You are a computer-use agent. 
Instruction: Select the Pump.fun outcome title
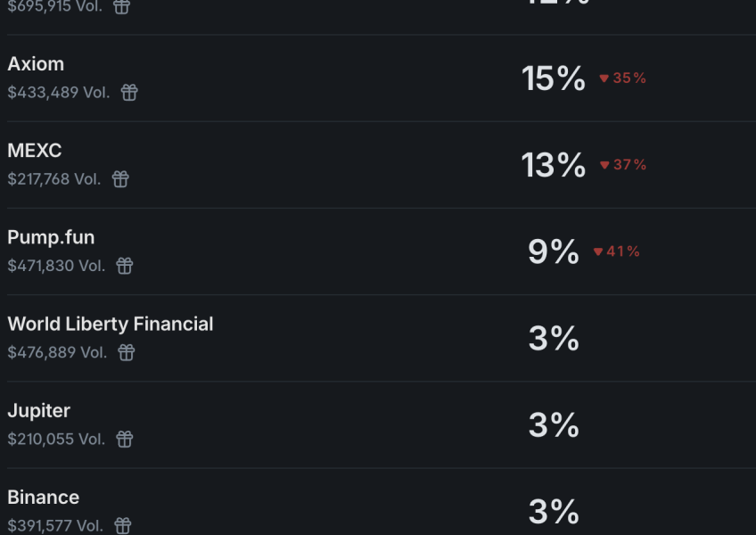(51, 237)
